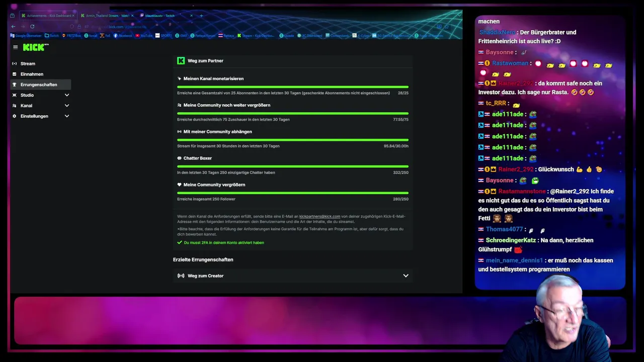
Task: Open the YouTube bookmark
Action: click(x=144, y=36)
